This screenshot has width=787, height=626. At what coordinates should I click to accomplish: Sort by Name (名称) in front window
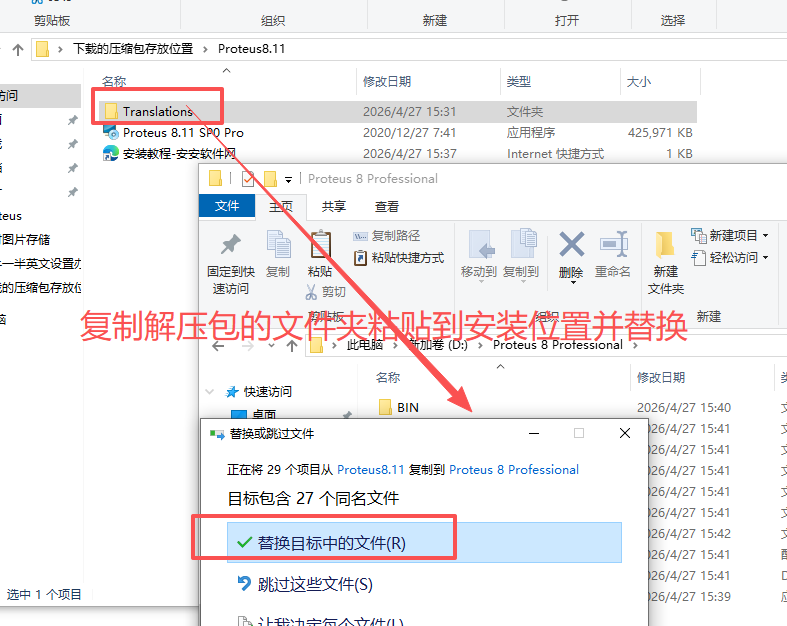tap(388, 378)
